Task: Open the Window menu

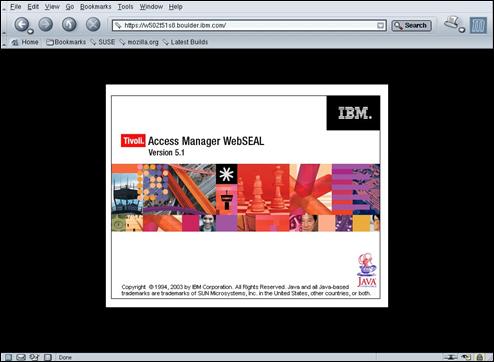Action: pyautogui.click(x=151, y=7)
